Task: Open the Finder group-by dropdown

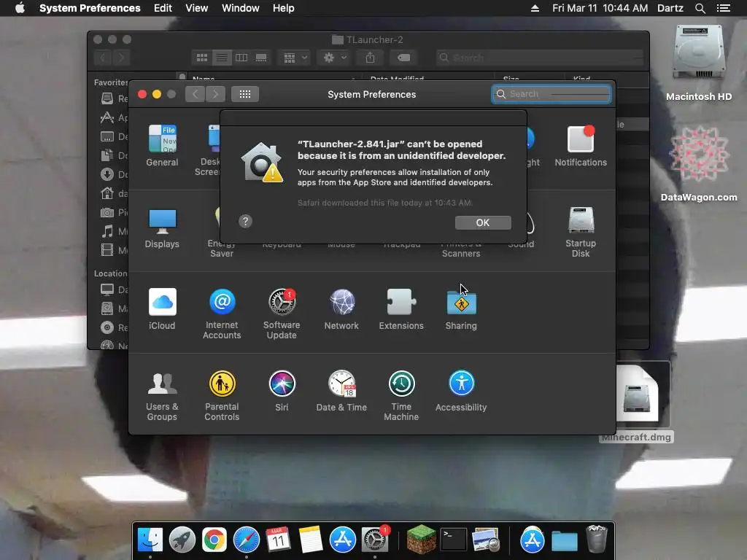Action: (295, 58)
